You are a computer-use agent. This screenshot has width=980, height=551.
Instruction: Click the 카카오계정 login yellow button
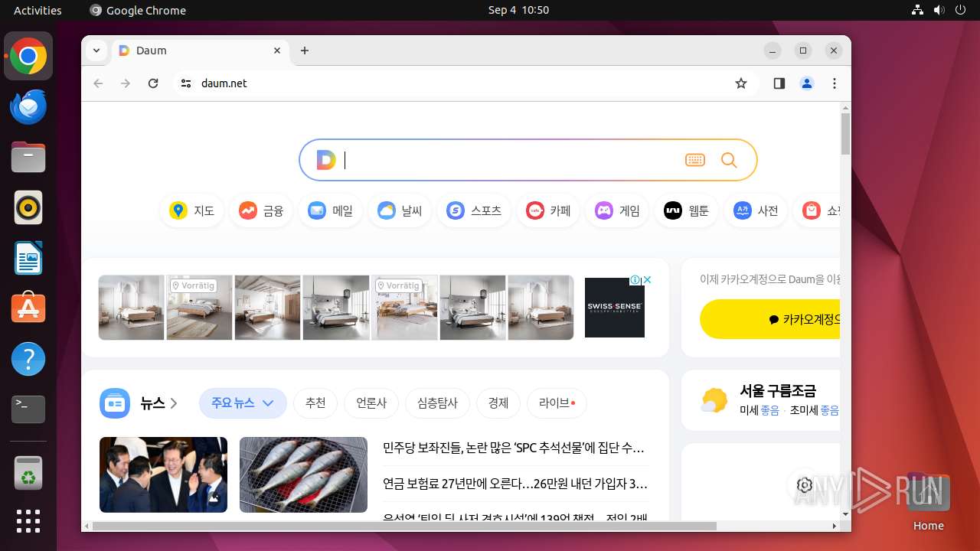click(769, 319)
